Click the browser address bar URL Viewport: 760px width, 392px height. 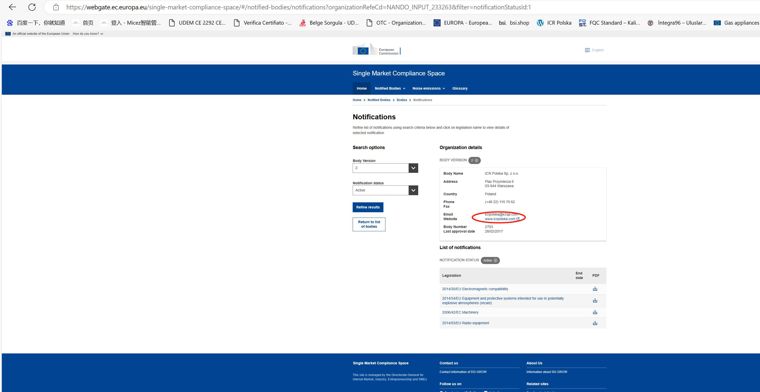tap(299, 7)
